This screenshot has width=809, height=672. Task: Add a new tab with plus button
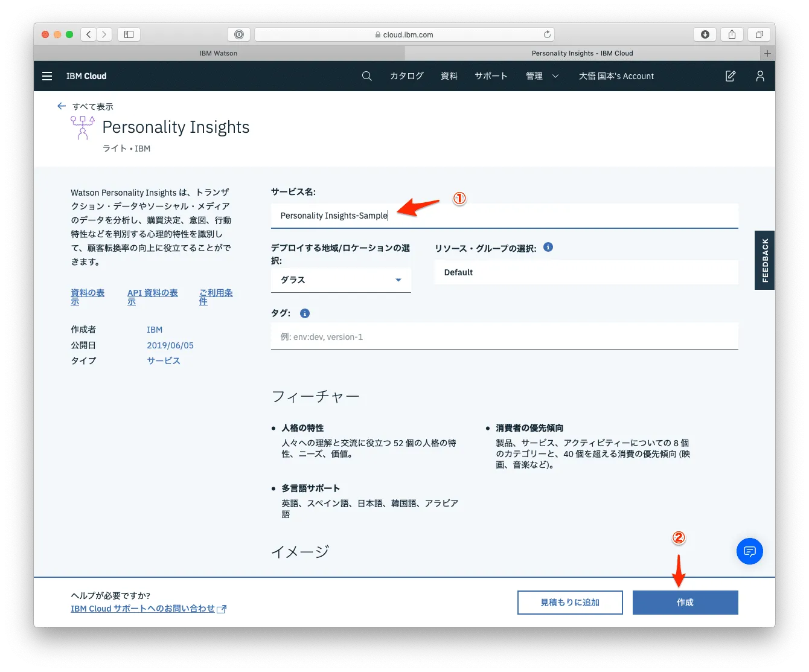pos(767,53)
